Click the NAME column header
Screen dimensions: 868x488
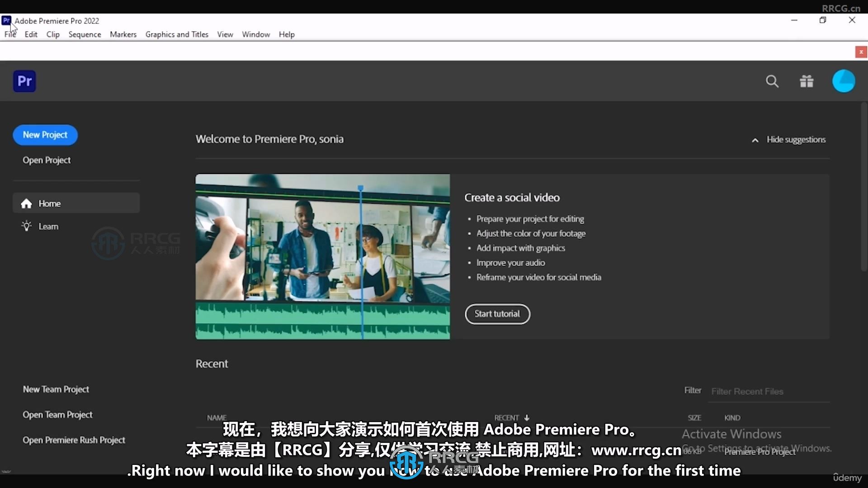coord(217,418)
